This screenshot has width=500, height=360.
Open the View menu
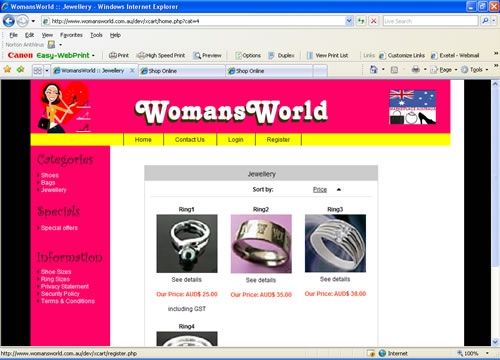tap(47, 35)
